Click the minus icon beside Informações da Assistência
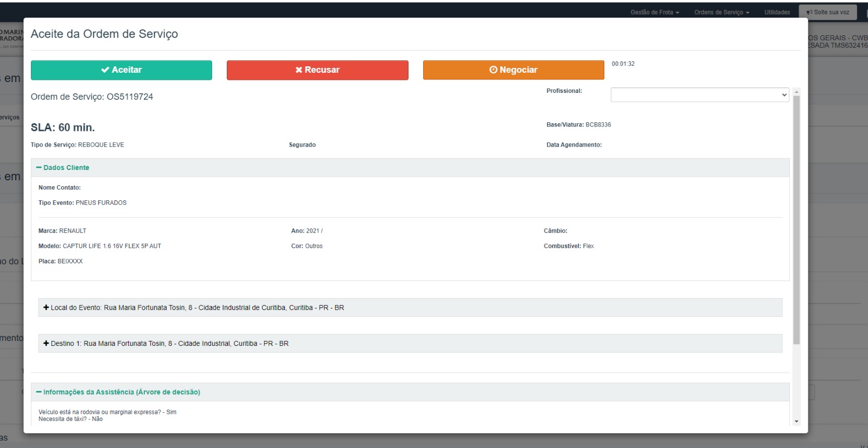868x448 pixels. click(39, 392)
